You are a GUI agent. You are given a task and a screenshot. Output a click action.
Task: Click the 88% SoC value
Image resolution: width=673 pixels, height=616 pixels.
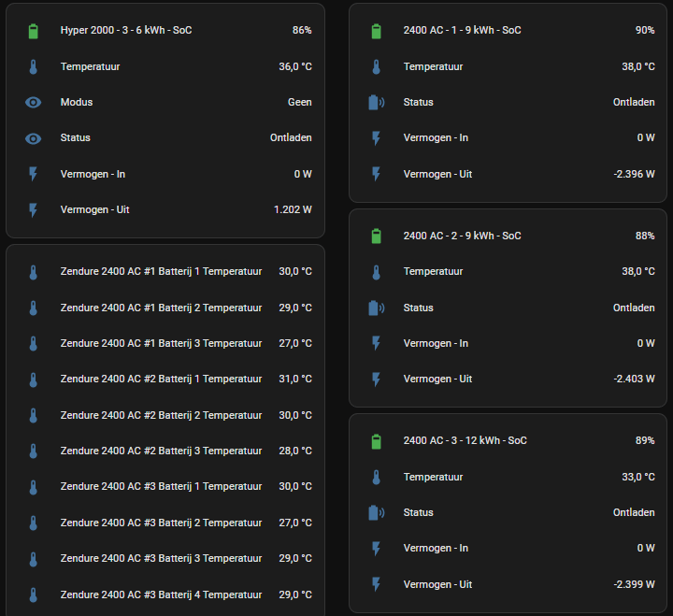coord(645,236)
